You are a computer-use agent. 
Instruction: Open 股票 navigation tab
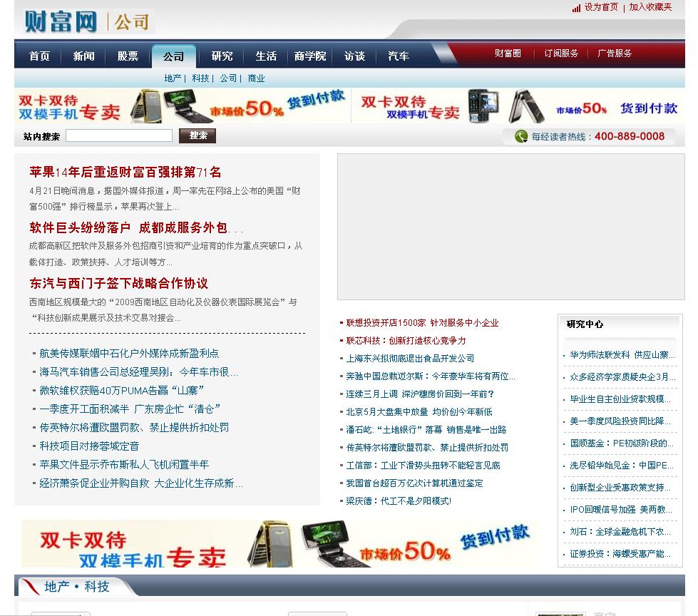128,56
